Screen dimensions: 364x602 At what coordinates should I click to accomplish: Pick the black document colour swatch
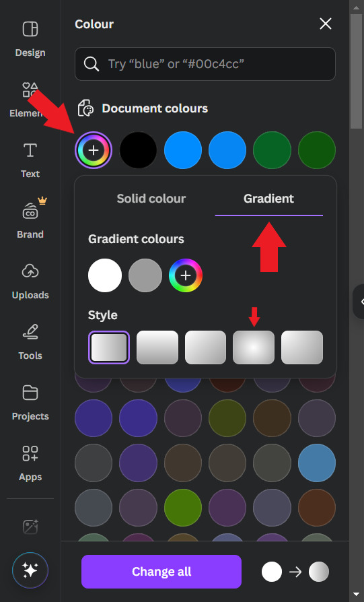coord(138,150)
